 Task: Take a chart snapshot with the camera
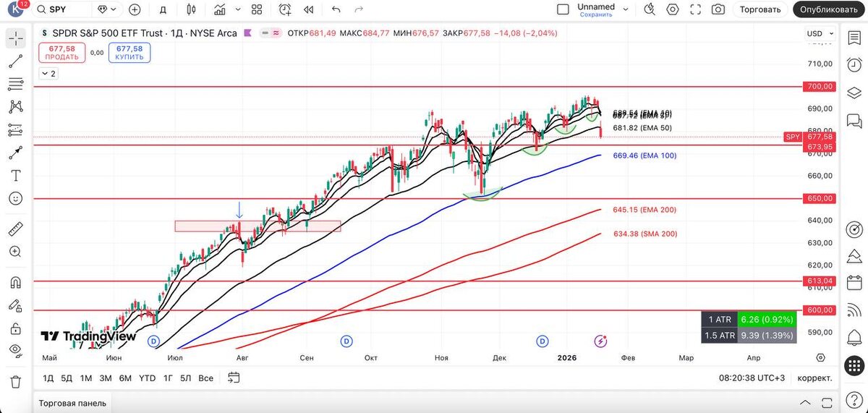tap(718, 9)
